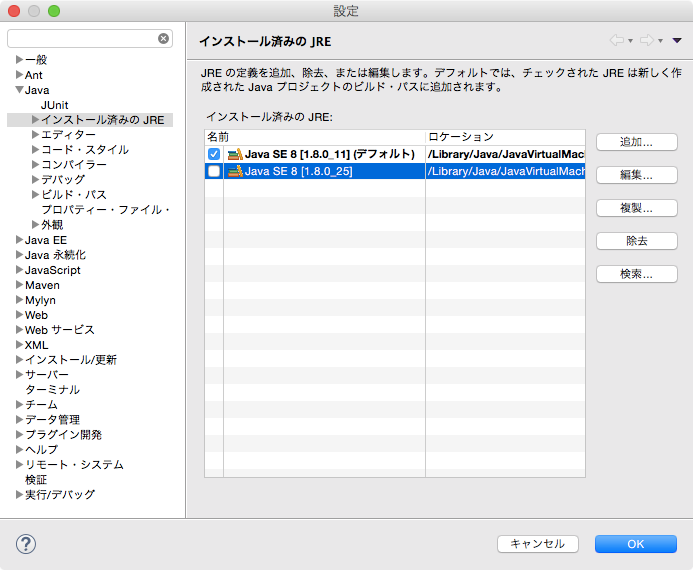This screenshot has width=693, height=570.
Task: Expand the デバッグ node
Action: click(35, 179)
